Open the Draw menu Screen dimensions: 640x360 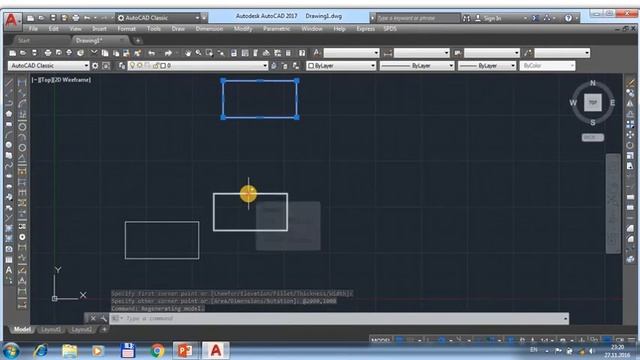[x=178, y=29]
